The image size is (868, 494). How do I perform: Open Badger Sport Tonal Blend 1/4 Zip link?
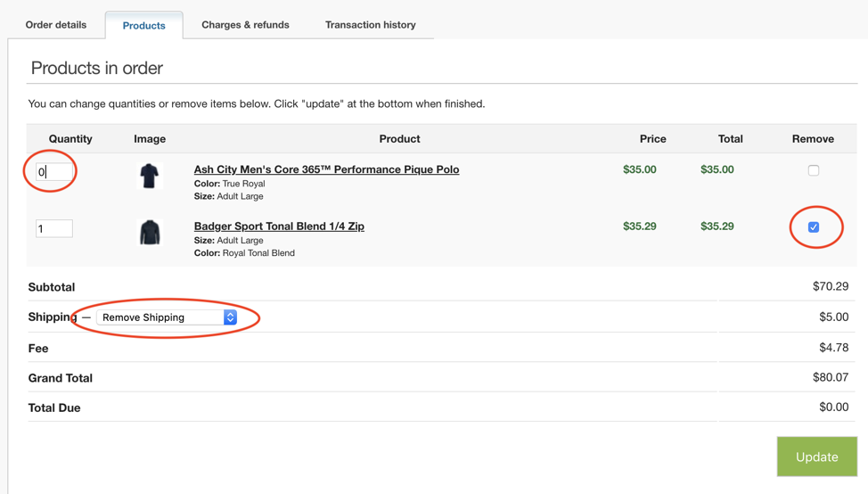point(279,226)
